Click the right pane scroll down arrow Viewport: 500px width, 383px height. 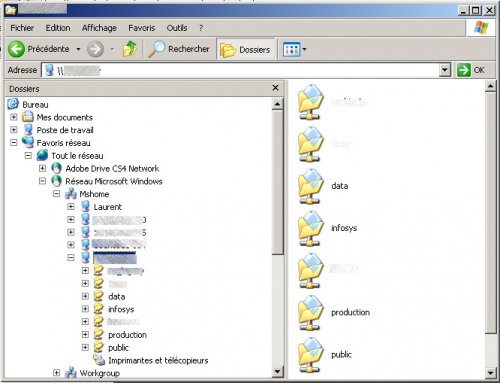(x=490, y=372)
